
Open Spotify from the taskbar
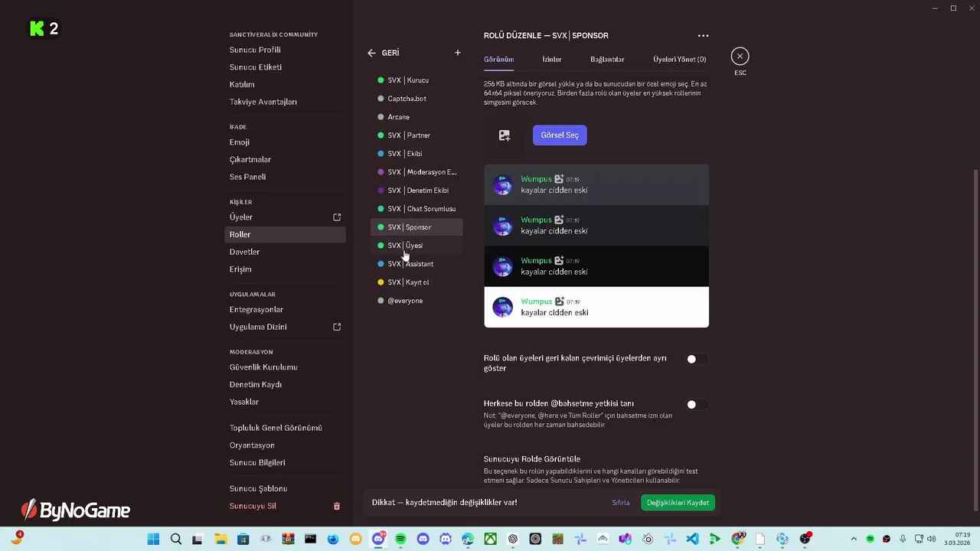tap(400, 539)
